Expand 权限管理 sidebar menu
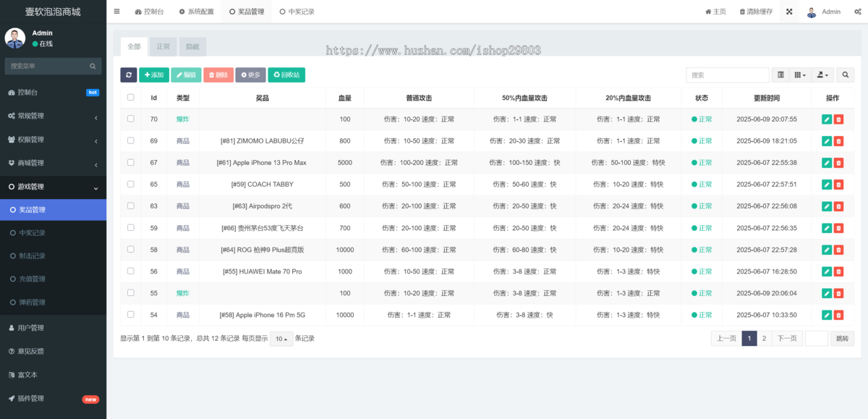 click(53, 140)
